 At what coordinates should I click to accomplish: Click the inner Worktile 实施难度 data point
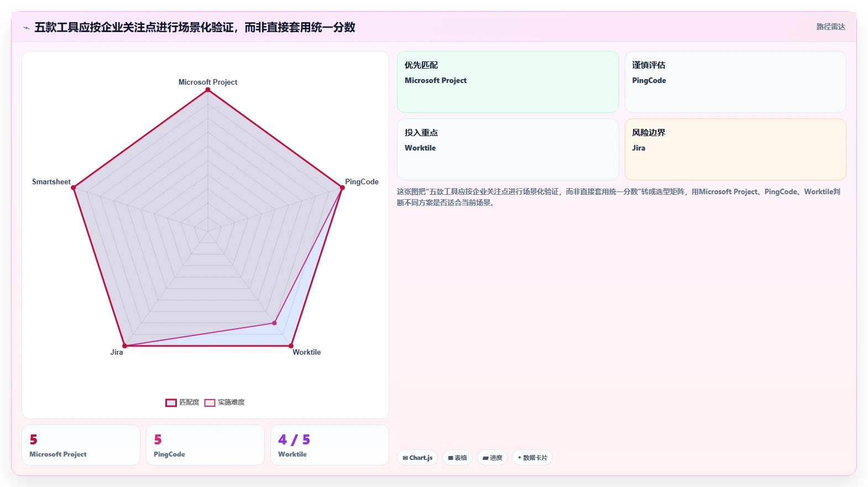click(274, 323)
